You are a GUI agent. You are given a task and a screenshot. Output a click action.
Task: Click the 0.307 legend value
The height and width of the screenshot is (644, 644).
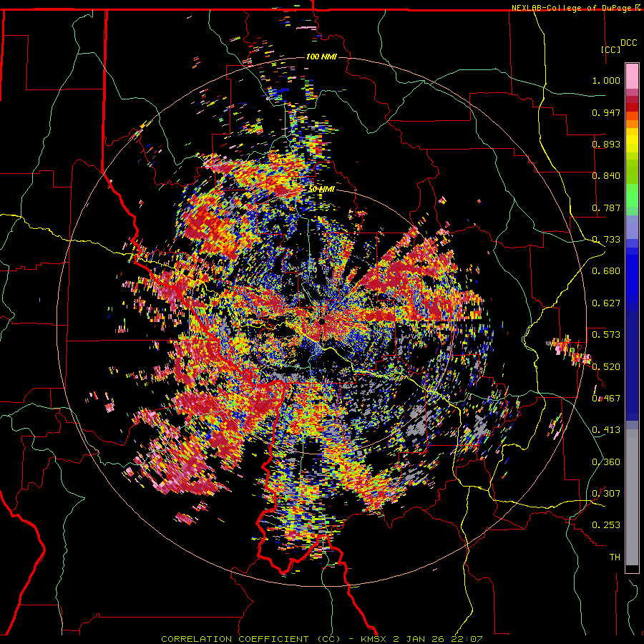(x=606, y=493)
